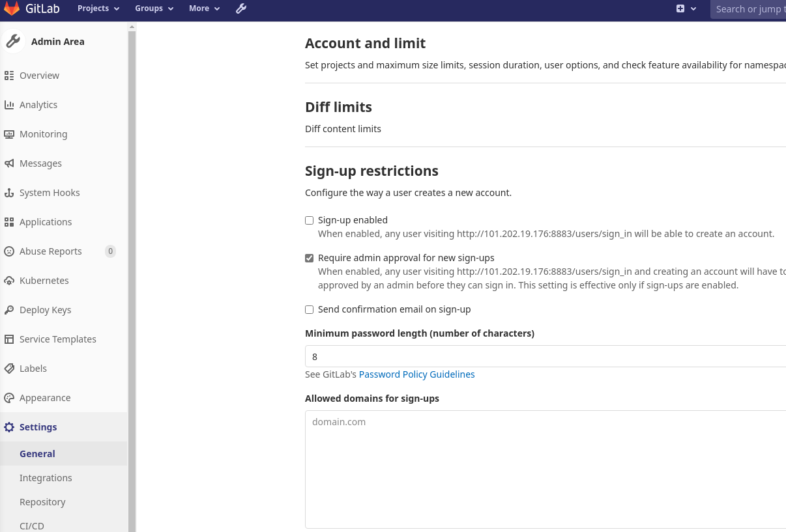Click the GitLab fox logo
The image size is (786, 532).
(x=12, y=8)
